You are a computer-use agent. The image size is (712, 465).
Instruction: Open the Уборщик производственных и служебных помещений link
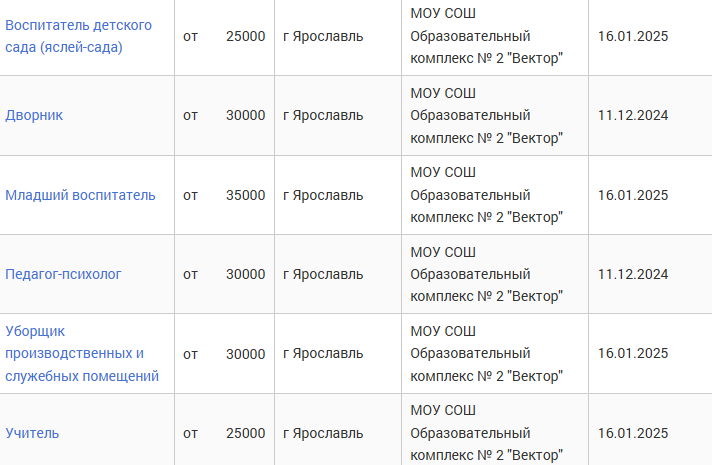tap(82, 353)
